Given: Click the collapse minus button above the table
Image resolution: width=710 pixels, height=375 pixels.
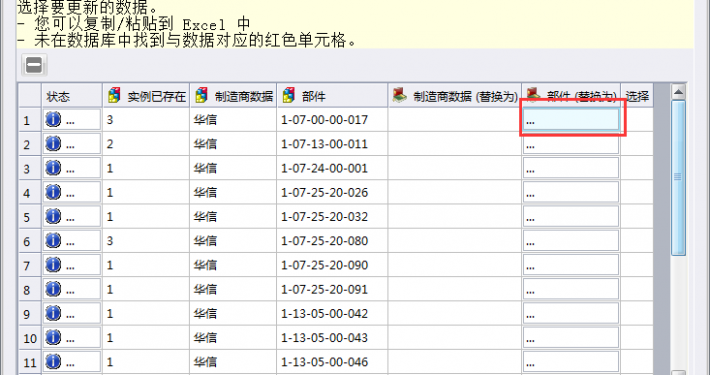Looking at the screenshot, I should pos(34,66).
